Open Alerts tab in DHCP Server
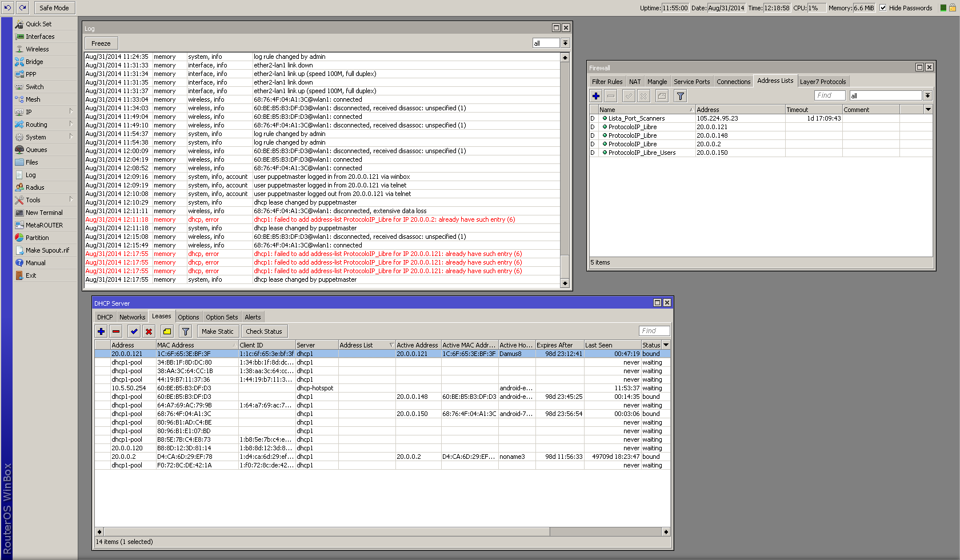960x560 pixels. (253, 317)
